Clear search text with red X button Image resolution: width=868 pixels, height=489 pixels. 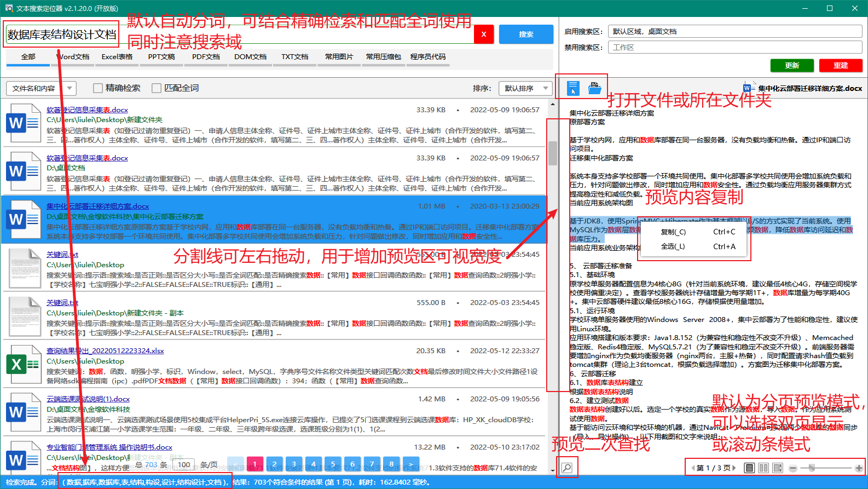(x=483, y=34)
